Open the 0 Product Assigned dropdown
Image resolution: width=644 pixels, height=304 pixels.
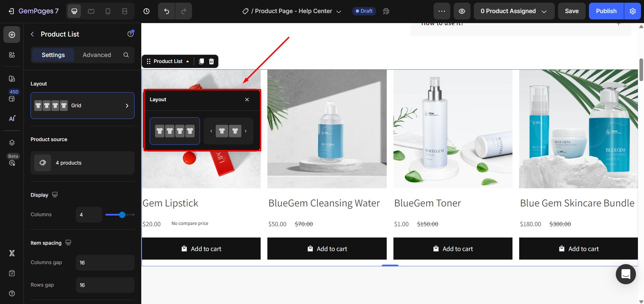tap(514, 11)
